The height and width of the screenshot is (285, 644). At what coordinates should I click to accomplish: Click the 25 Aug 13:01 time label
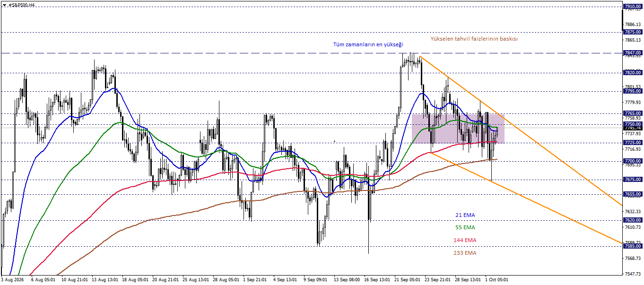point(196,280)
